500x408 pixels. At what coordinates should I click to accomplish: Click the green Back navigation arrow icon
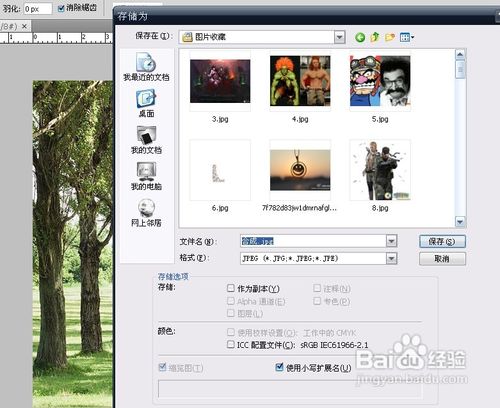pos(360,37)
